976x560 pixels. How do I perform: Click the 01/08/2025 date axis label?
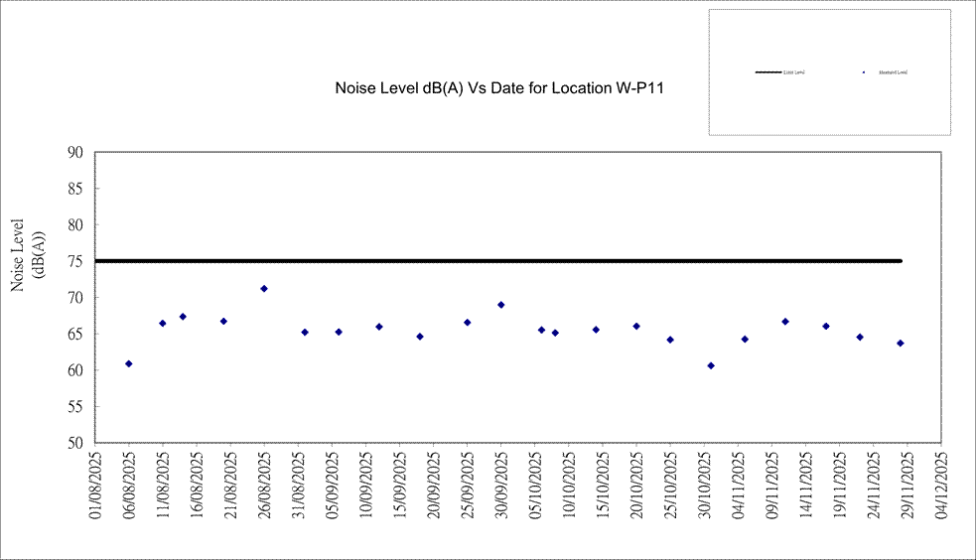(x=96, y=487)
